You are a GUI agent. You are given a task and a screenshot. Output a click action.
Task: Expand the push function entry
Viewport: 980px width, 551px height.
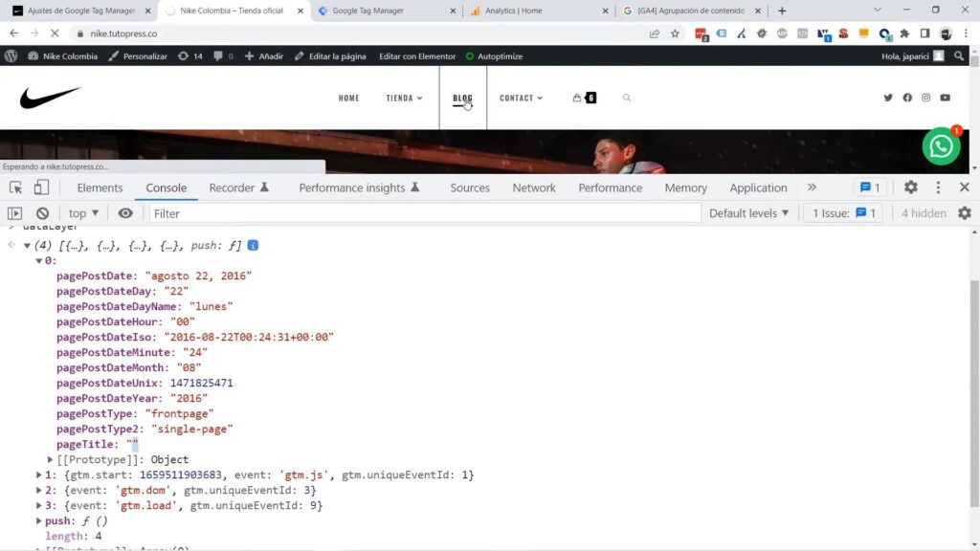point(38,520)
